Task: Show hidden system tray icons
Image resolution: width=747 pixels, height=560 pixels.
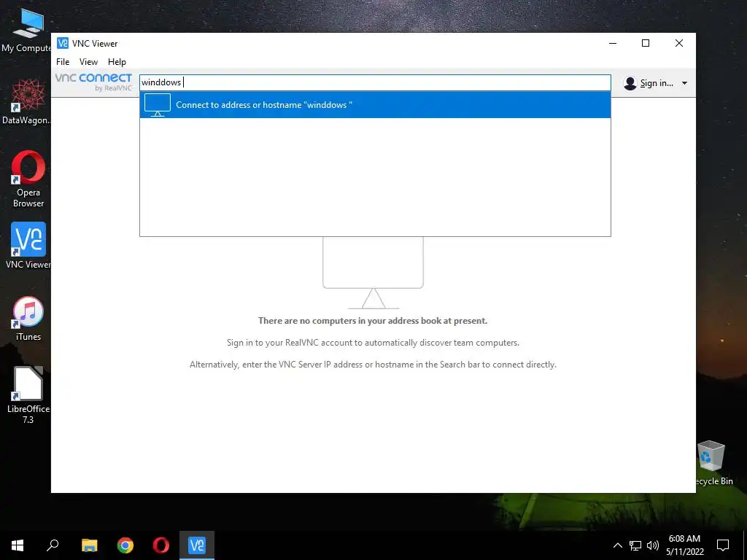Action: [617, 545]
